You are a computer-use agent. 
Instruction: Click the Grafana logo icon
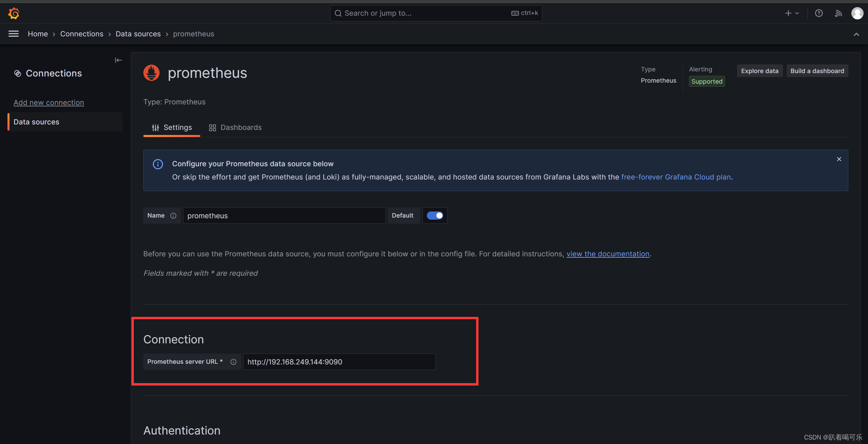click(x=14, y=13)
